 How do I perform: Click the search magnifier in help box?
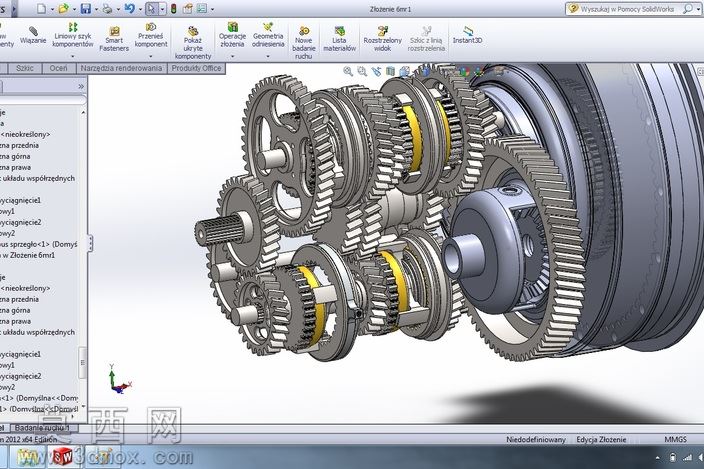click(687, 9)
